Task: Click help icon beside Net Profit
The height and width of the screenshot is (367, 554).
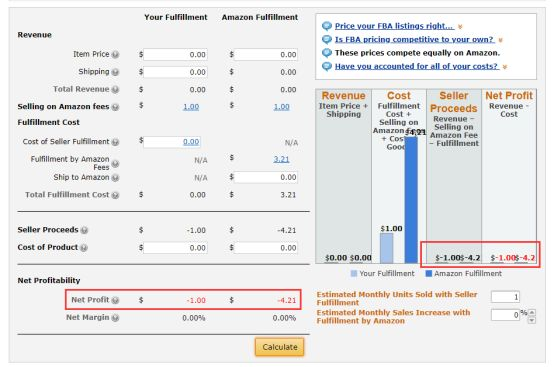Action: (x=115, y=300)
